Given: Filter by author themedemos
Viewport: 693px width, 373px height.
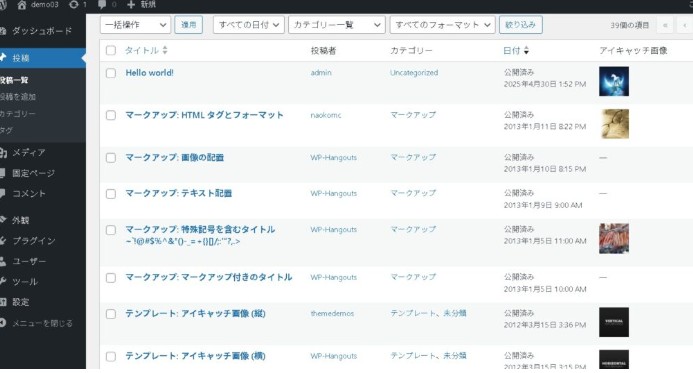Looking at the screenshot, I should coord(332,313).
